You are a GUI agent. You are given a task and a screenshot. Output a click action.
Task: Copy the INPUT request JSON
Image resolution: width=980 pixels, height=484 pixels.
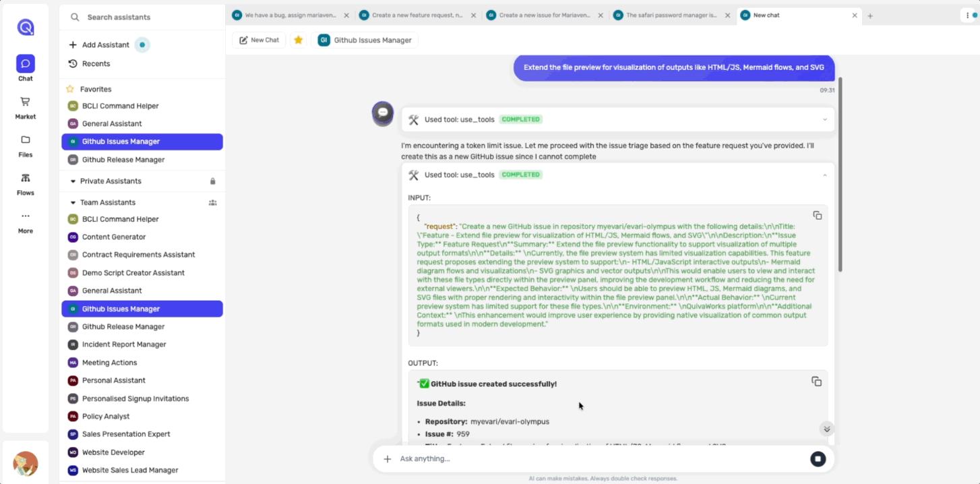click(x=818, y=215)
